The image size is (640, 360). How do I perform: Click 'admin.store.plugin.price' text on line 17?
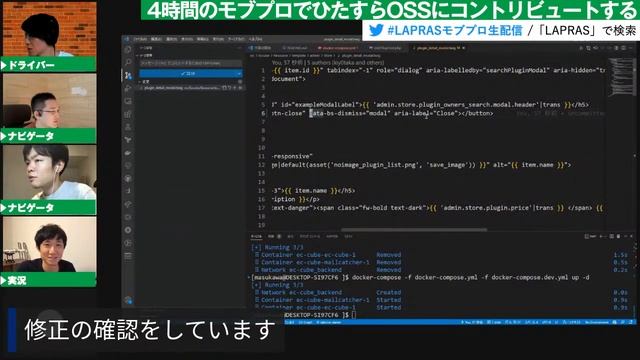486,208
